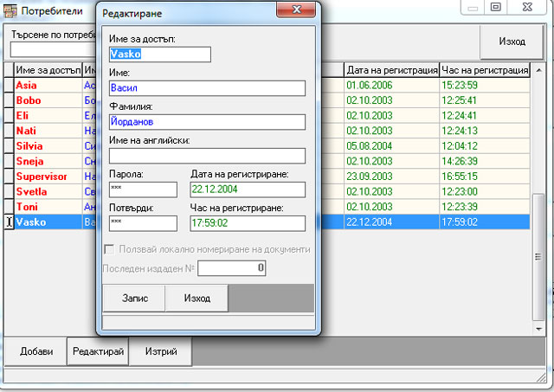The image size is (554, 392).
Task: Click the search by user input field
Action: (x=53, y=49)
